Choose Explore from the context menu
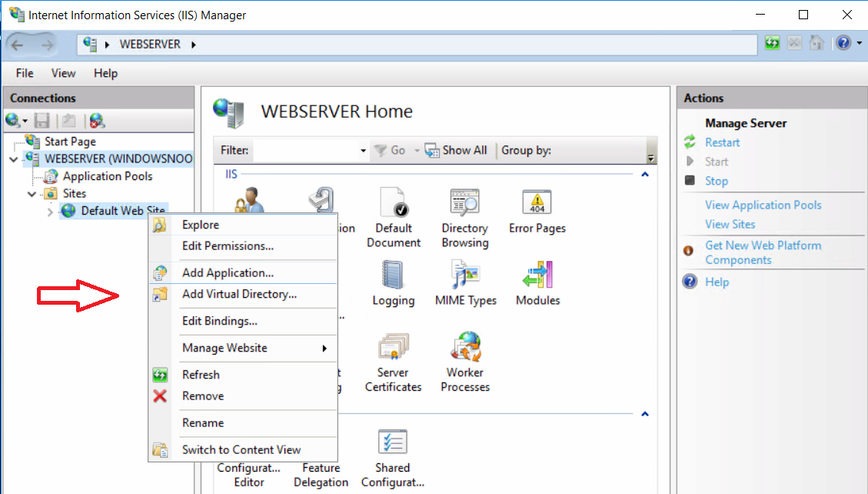Viewport: 868px width, 494px height. (243, 224)
